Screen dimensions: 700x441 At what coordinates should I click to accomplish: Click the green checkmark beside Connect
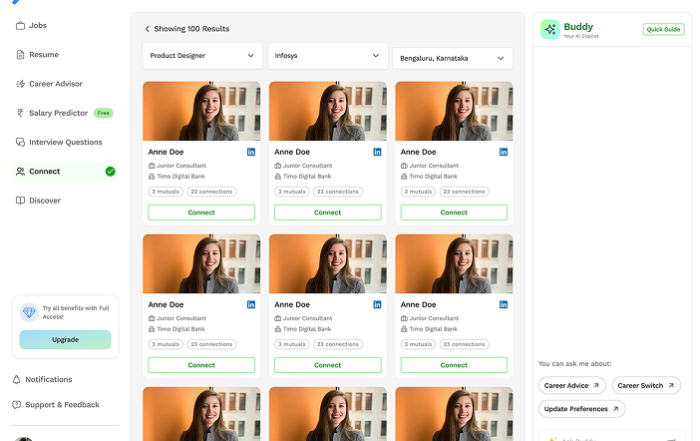point(110,171)
